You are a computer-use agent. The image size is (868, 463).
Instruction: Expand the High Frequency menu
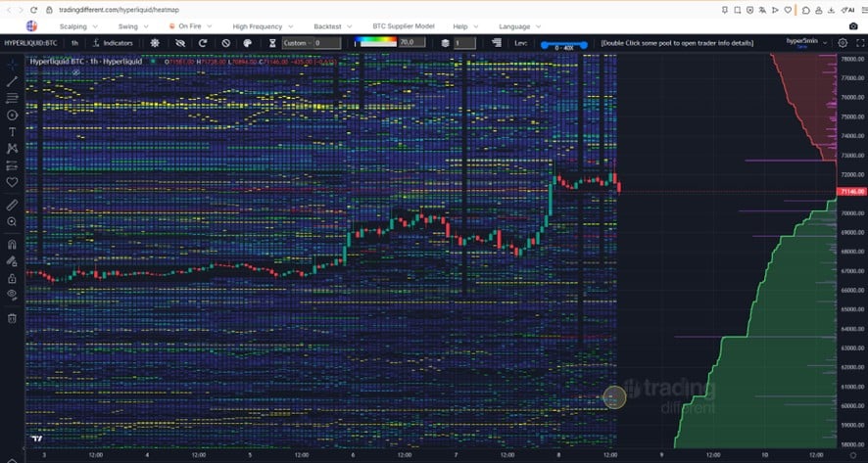tap(262, 26)
